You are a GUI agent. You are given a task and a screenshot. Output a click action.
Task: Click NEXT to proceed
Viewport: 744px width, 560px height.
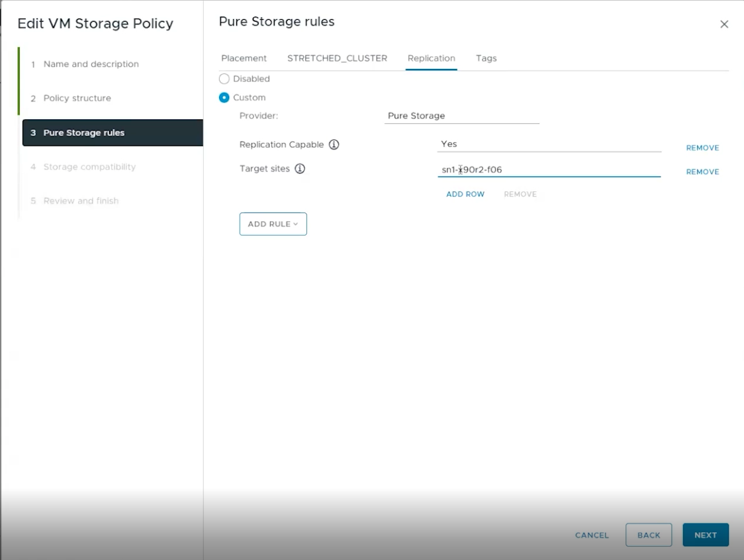pos(706,535)
